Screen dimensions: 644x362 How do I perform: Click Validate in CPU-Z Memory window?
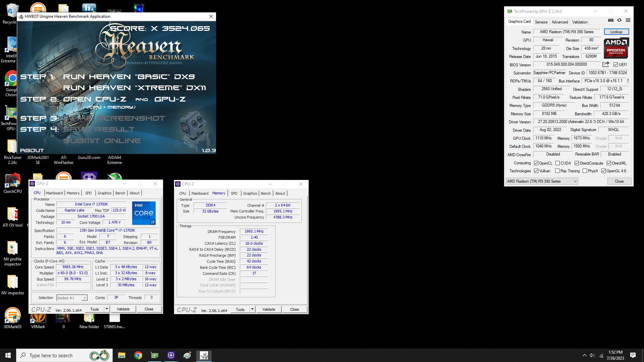pyautogui.click(x=269, y=309)
